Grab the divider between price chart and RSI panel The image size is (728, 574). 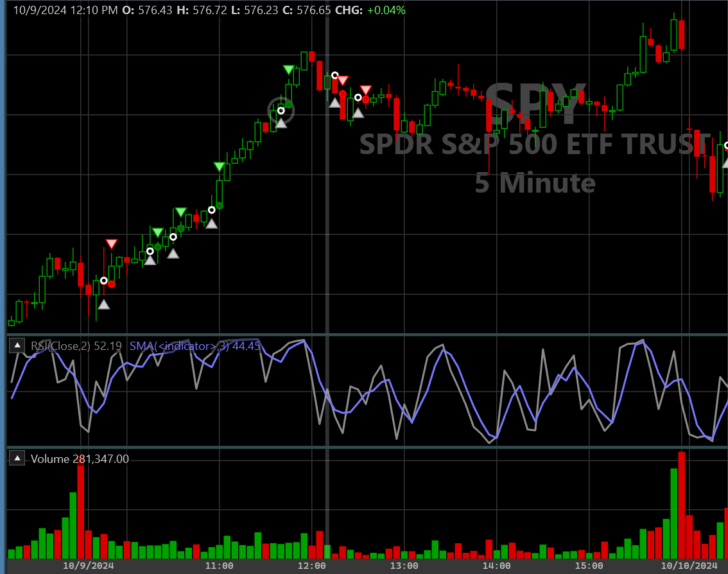pos(366,335)
